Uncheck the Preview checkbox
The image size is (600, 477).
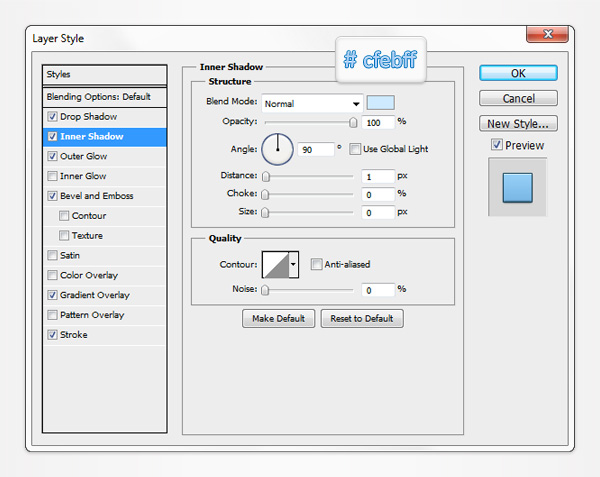tap(497, 145)
